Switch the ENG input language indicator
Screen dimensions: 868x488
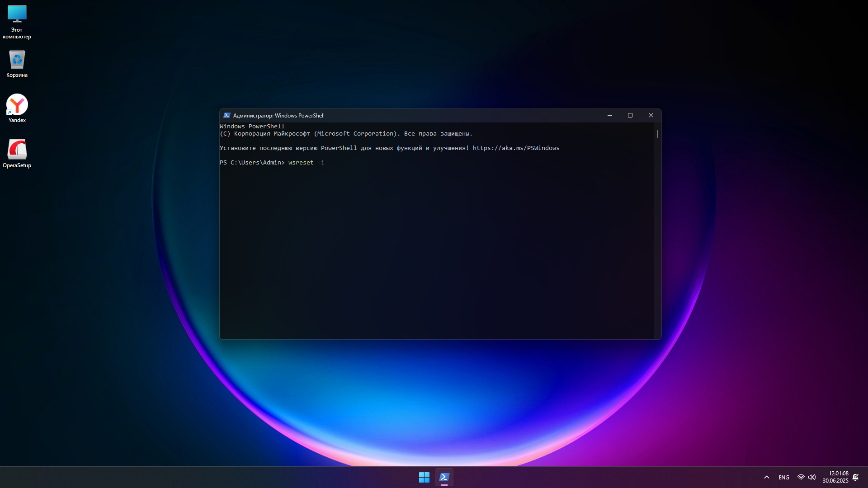click(783, 477)
